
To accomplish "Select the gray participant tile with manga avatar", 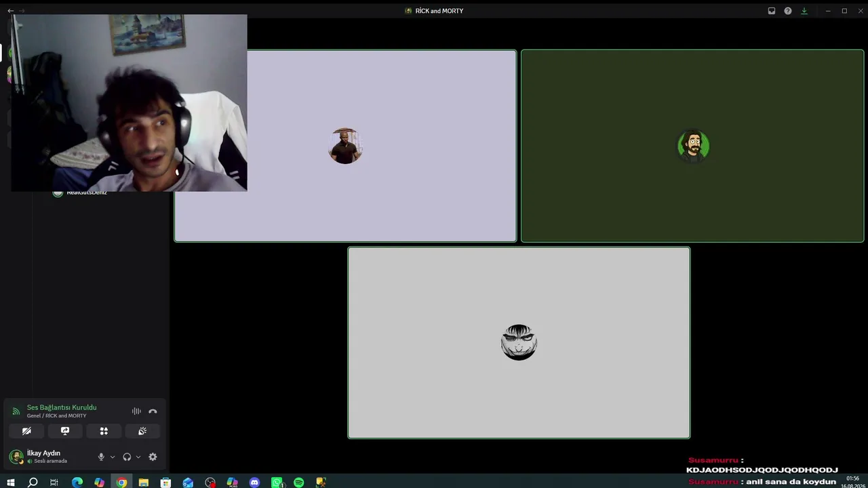I will click(x=519, y=342).
